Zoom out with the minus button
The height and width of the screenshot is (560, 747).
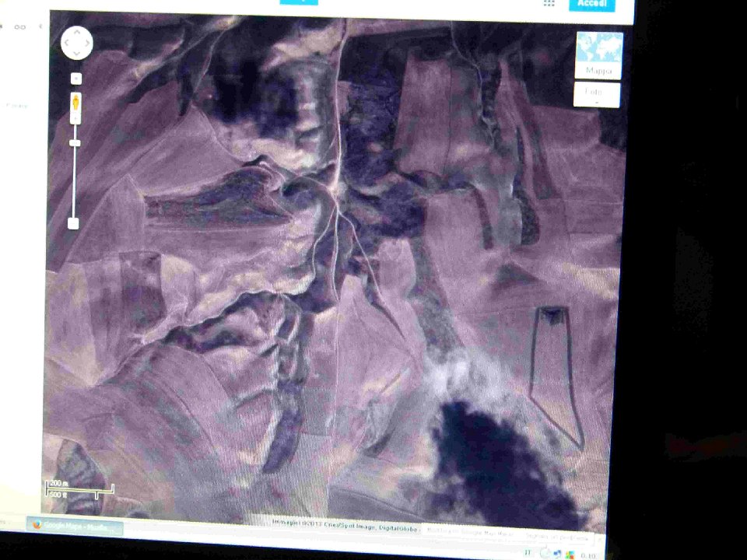[73, 223]
